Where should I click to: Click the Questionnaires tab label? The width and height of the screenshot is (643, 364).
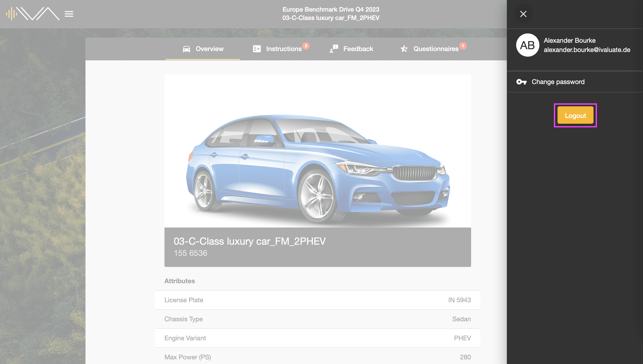pyautogui.click(x=436, y=49)
